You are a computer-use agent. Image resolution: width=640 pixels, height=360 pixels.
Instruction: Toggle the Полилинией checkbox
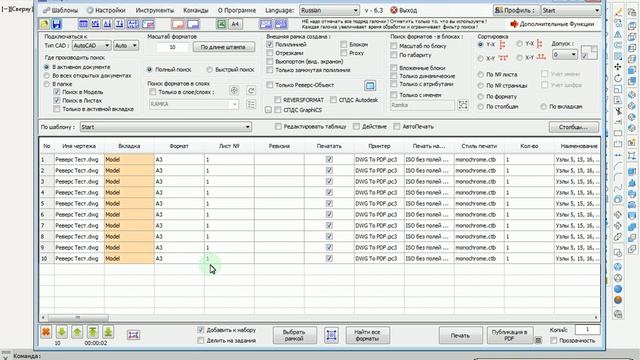click(x=270, y=44)
